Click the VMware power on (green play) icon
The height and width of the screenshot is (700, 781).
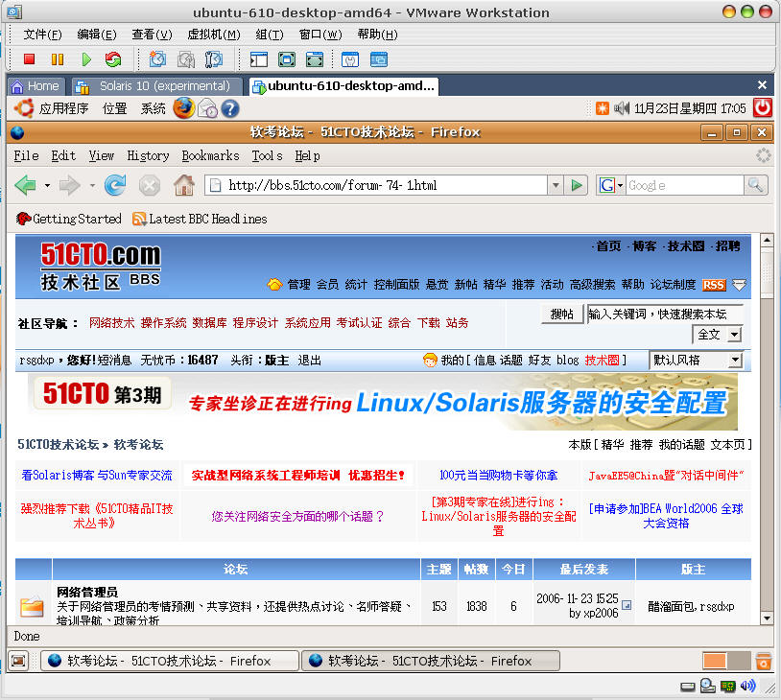click(x=86, y=59)
